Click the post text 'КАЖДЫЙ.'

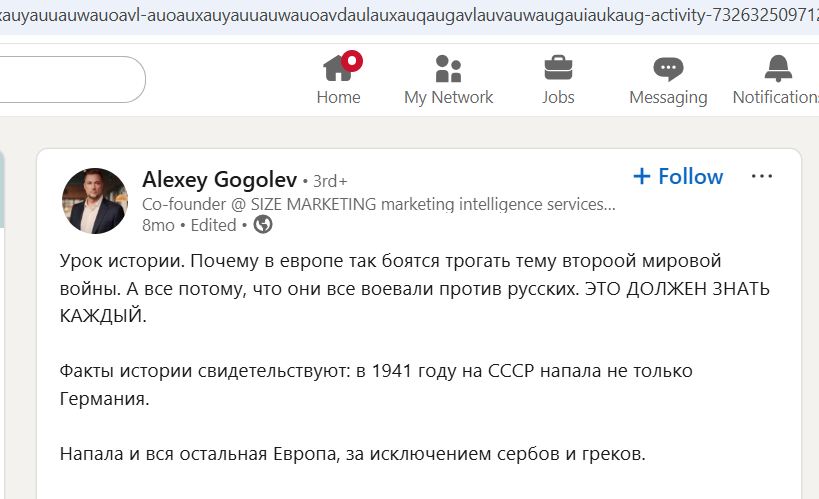click(103, 316)
